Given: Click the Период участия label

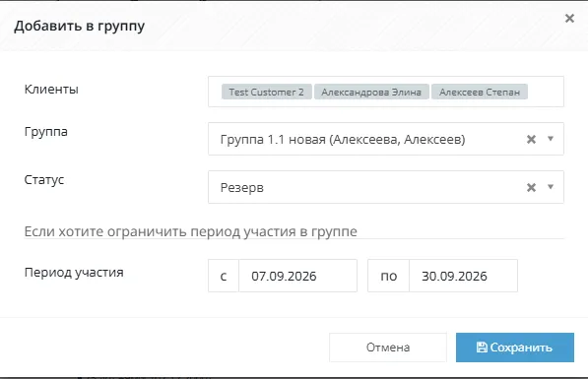Looking at the screenshot, I should (74, 273).
